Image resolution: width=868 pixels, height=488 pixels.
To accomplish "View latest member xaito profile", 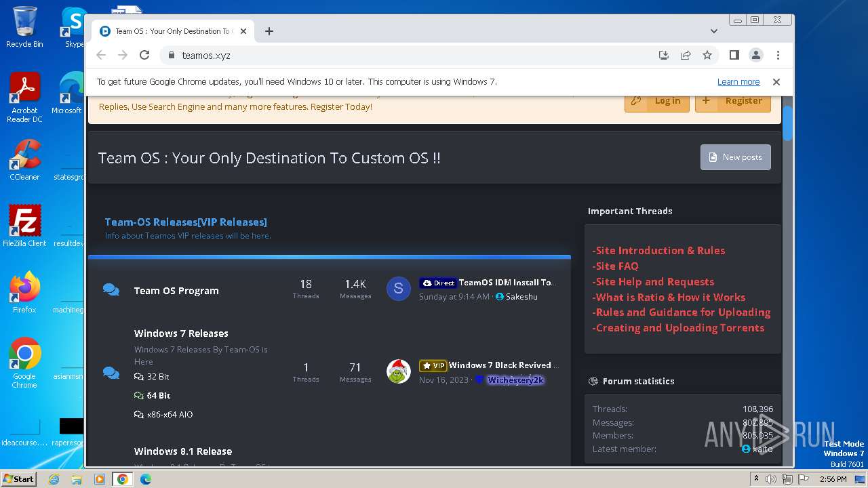I will [x=762, y=449].
